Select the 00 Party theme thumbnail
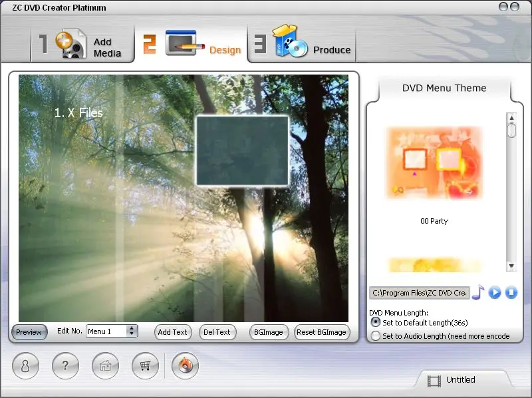 (434, 162)
